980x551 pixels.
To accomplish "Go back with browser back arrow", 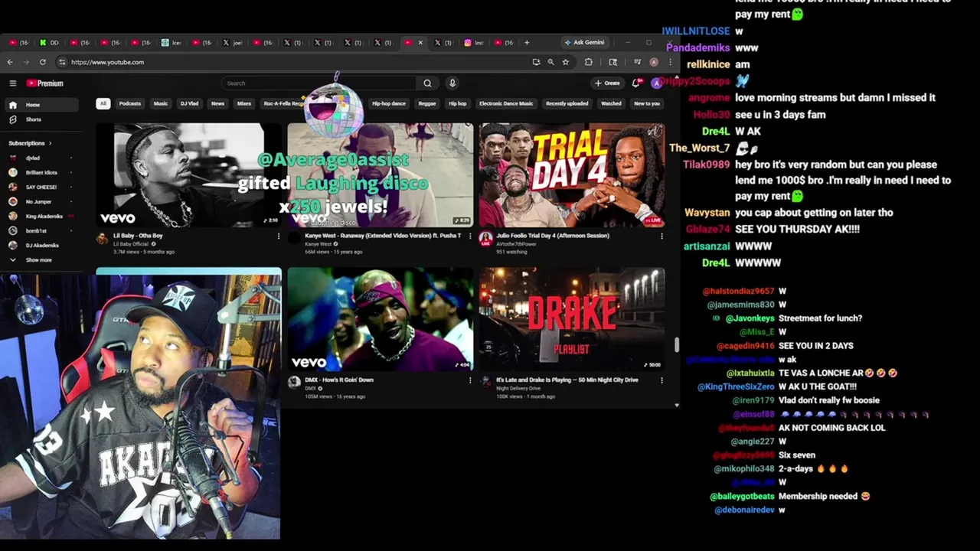I will [10, 62].
